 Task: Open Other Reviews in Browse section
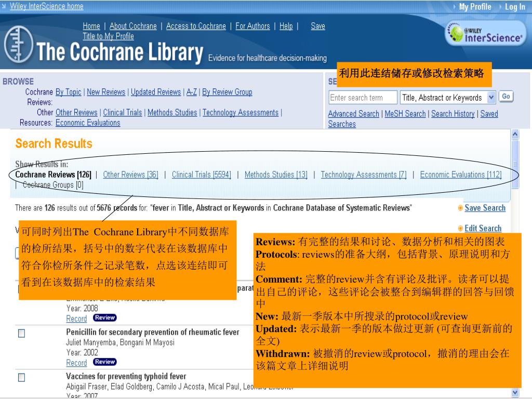coord(76,112)
